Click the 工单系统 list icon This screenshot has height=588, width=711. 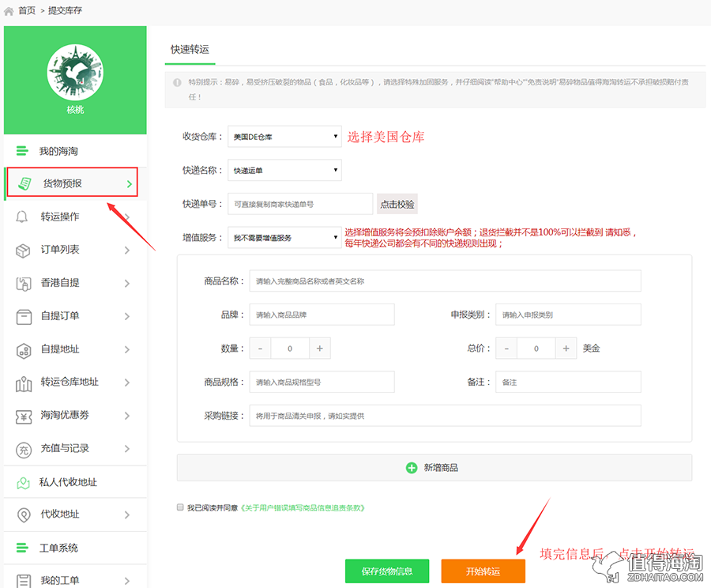coord(22,548)
